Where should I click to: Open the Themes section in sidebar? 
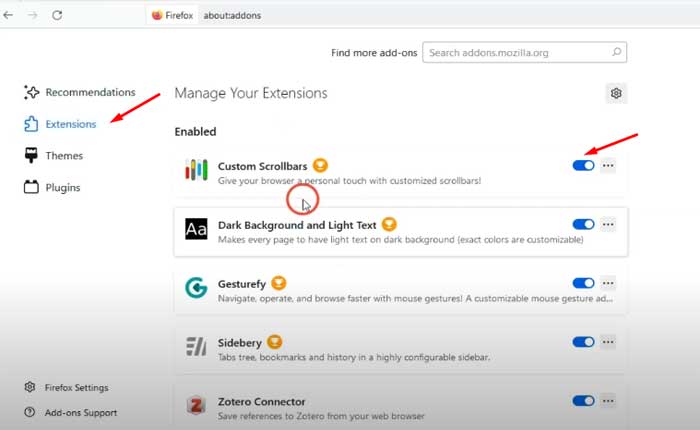(x=63, y=156)
